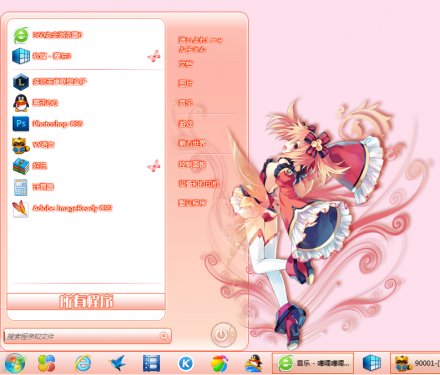Launch Adobe ImageReady CS2
This screenshot has width=440, height=375.
pos(62,208)
